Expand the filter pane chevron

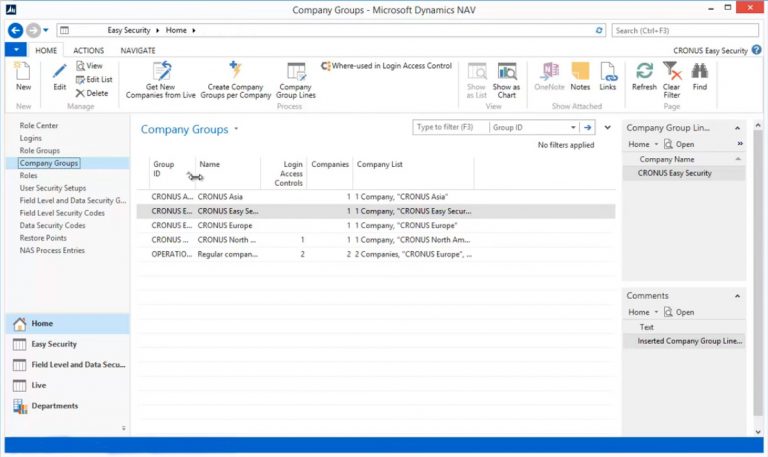pos(607,128)
